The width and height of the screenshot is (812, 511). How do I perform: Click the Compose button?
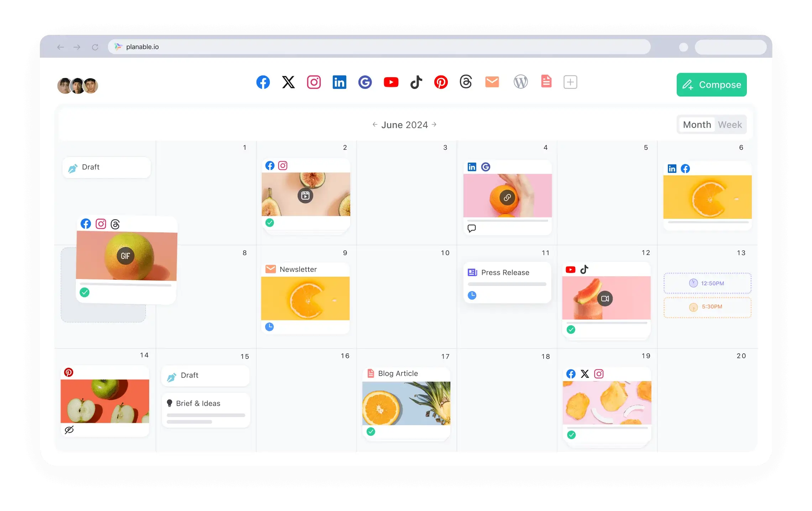pos(711,84)
